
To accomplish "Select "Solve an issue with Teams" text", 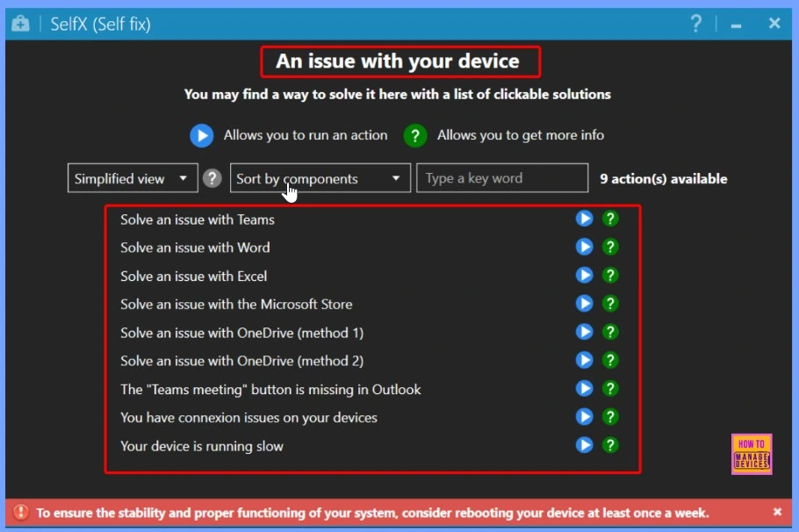I will click(198, 219).
